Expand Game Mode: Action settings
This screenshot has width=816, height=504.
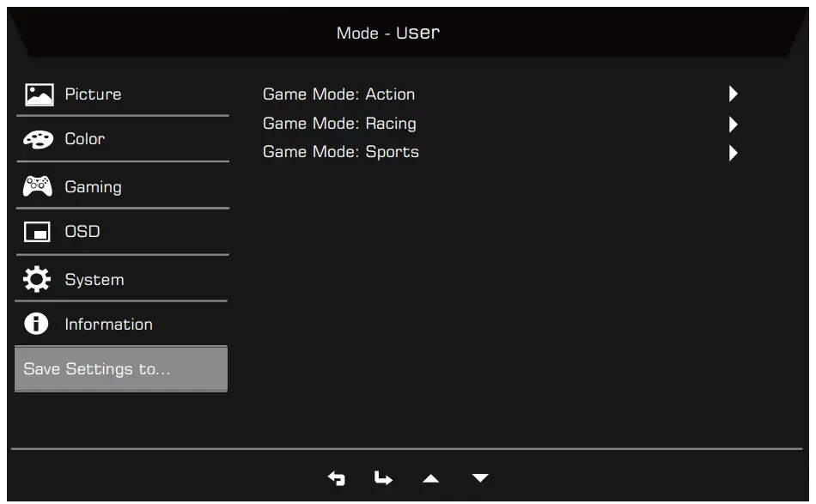[x=732, y=94]
